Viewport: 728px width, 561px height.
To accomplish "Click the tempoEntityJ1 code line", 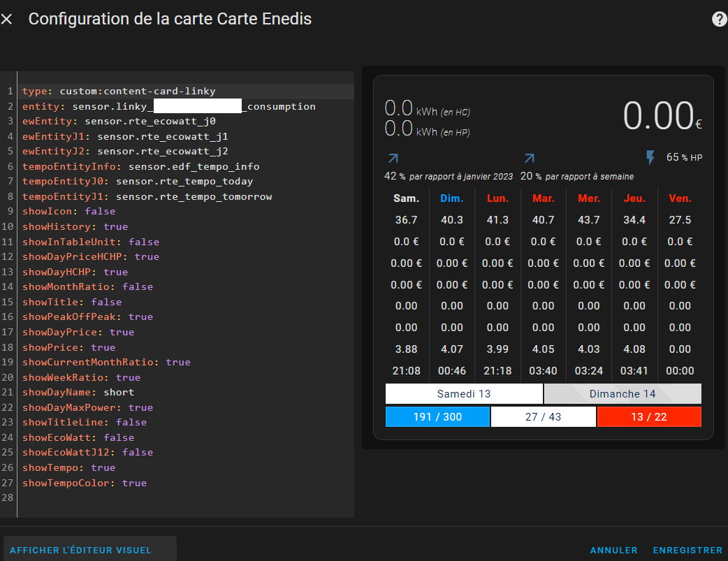I will pyautogui.click(x=147, y=196).
